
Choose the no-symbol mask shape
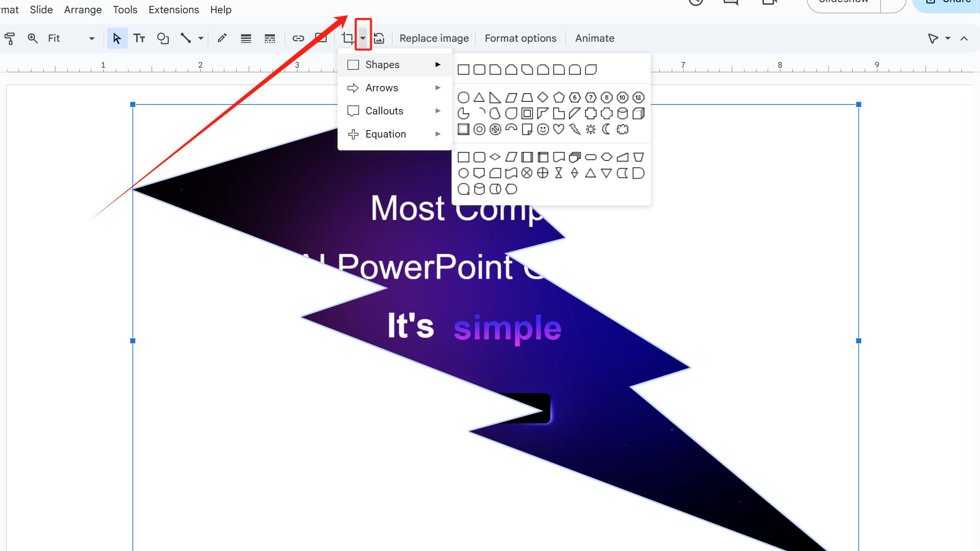[x=495, y=129]
